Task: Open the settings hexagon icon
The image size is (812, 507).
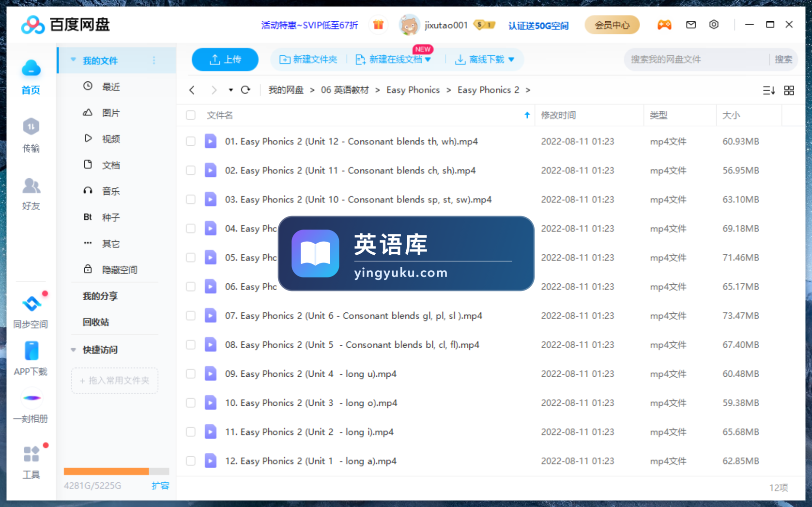Action: click(714, 25)
